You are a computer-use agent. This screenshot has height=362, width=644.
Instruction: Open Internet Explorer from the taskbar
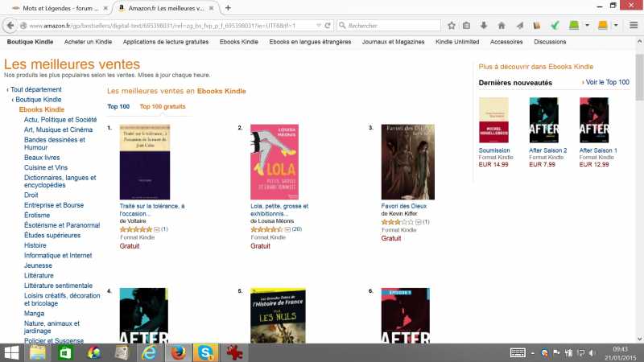tap(149, 352)
